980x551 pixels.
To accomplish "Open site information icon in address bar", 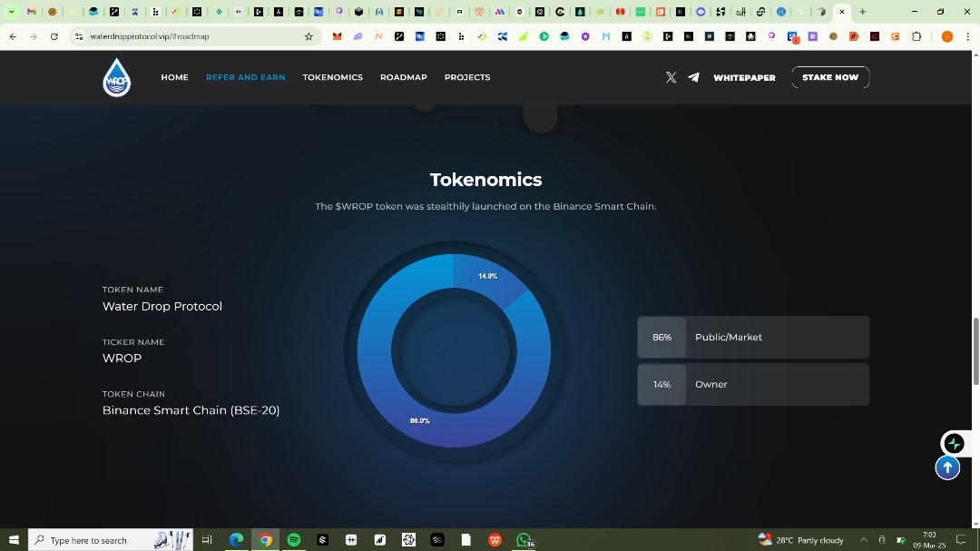I will pyautogui.click(x=79, y=36).
